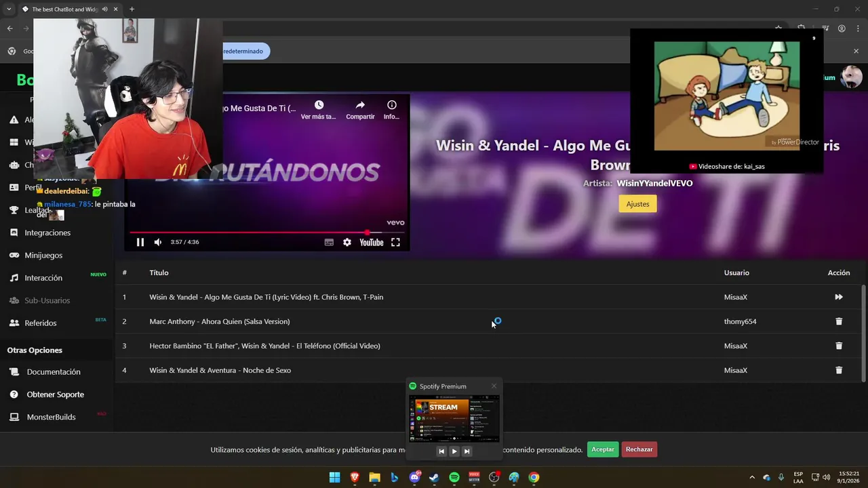Click the yellow Ajustes button
The width and height of the screenshot is (868, 488).
[637, 204]
